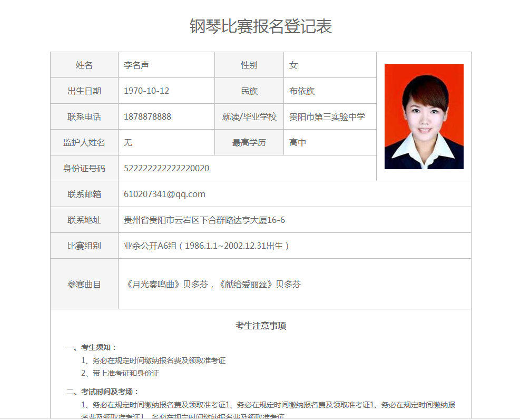520x420 pixels.
Task: Click the group value 业余公开A6组
Action: pos(150,246)
